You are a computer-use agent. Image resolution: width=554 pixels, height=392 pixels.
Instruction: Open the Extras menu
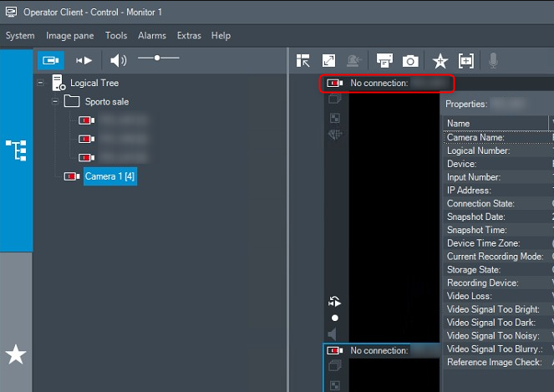click(188, 36)
